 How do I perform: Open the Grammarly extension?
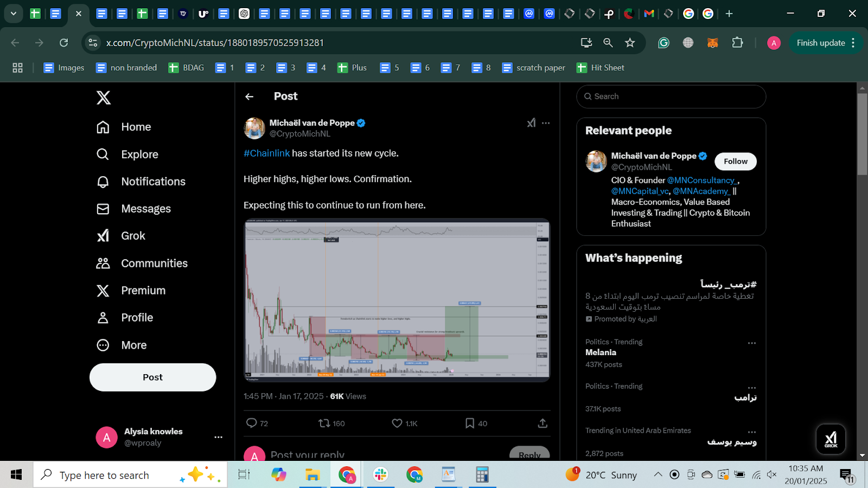tap(663, 43)
